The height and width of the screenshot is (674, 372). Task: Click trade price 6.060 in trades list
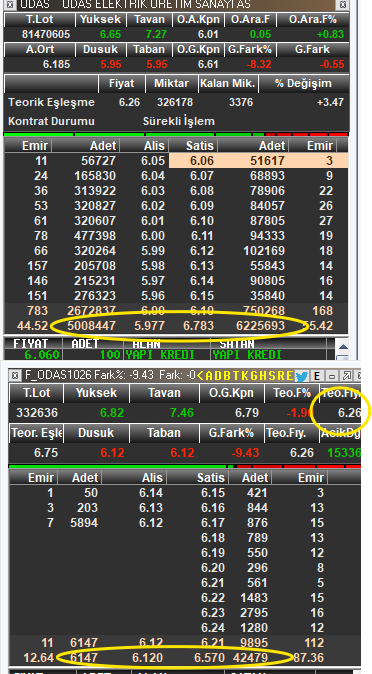[41, 355]
